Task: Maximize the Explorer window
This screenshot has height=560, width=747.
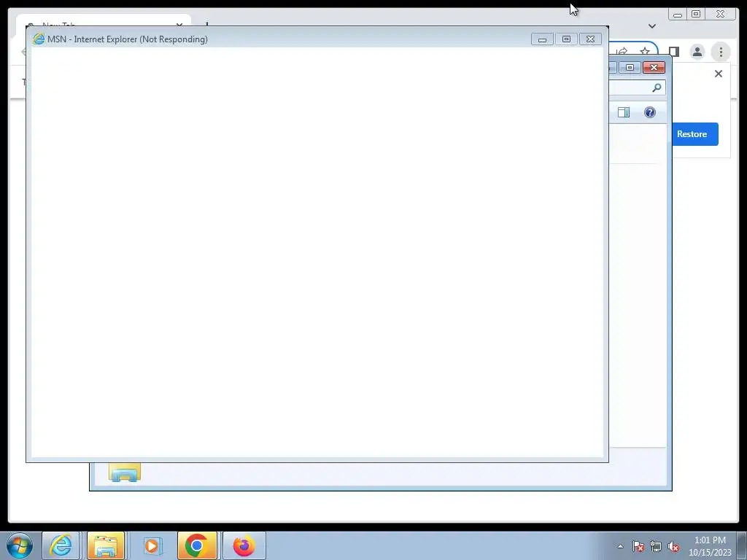Action: tap(630, 68)
